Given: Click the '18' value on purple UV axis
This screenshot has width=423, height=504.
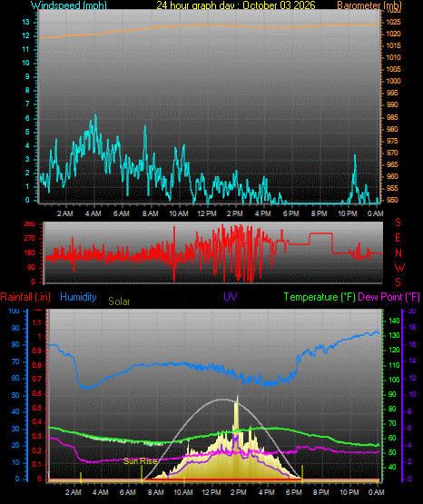Looking at the screenshot, I should tap(412, 327).
